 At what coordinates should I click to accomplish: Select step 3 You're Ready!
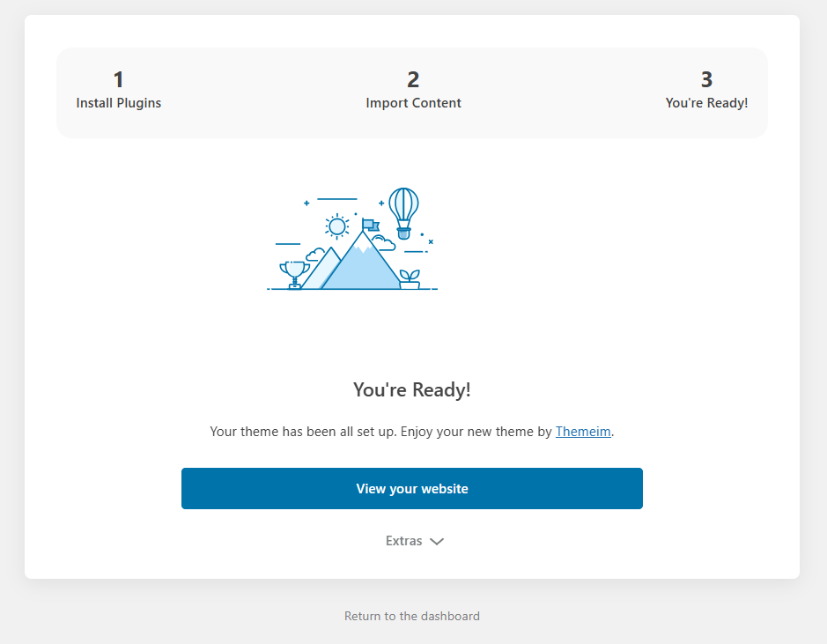(706, 90)
